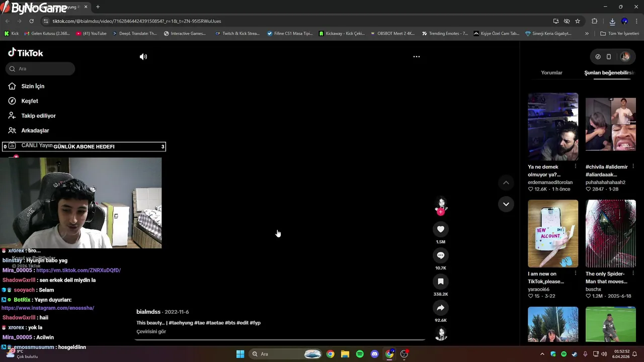Open the get-app phone icon in the top pill
644x362 pixels.
(x=609, y=57)
